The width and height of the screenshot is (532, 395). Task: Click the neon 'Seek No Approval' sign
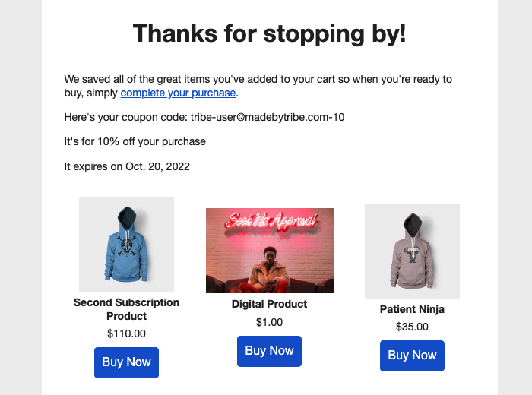click(271, 221)
